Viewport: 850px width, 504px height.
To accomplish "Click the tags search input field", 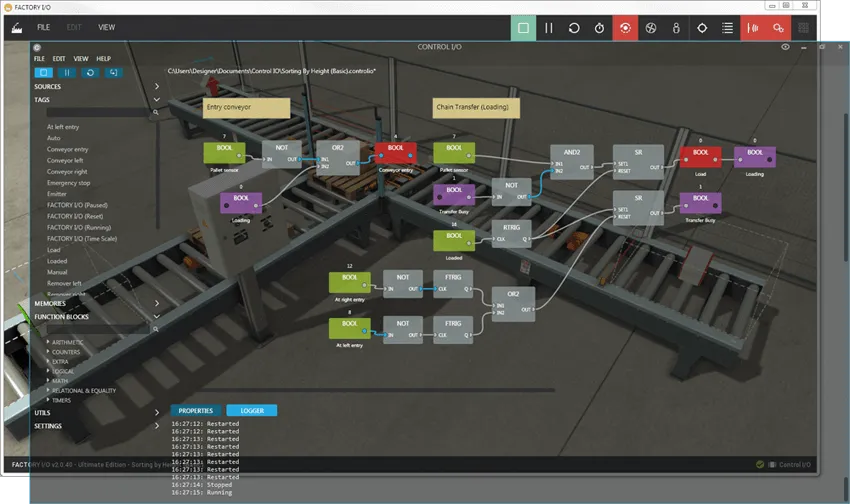I will tap(98, 112).
